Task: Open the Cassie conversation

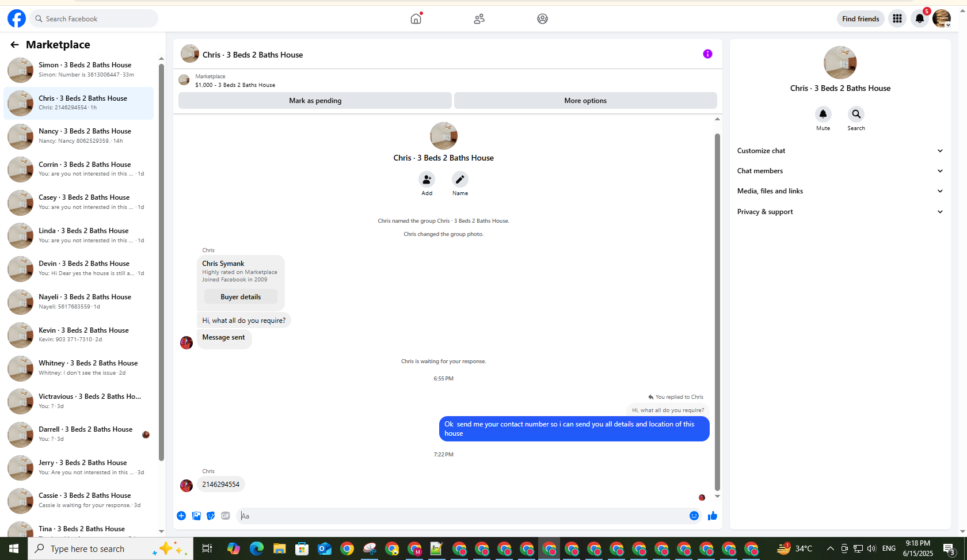Action: (x=79, y=500)
